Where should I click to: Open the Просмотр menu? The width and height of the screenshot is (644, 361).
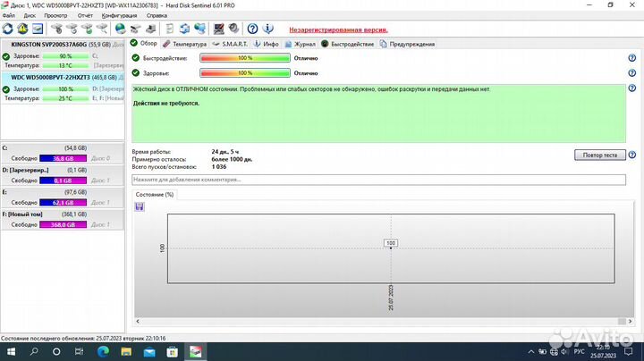pyautogui.click(x=55, y=15)
